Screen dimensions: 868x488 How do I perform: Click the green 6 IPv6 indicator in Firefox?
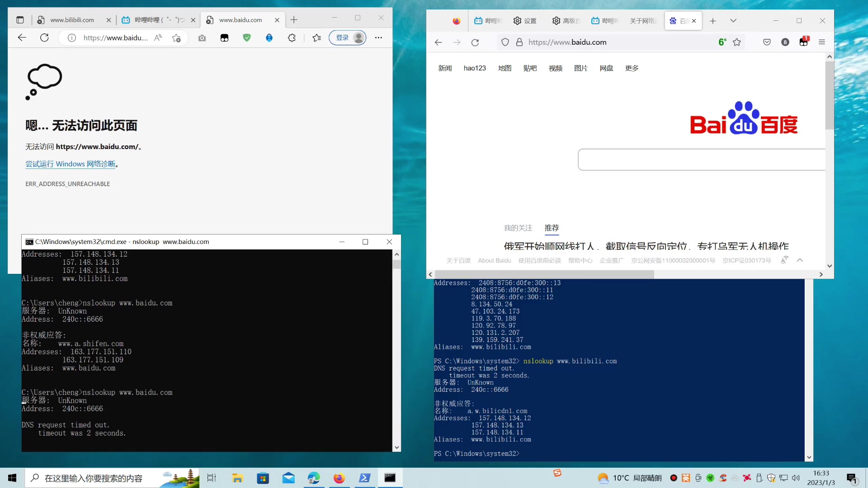coord(722,42)
